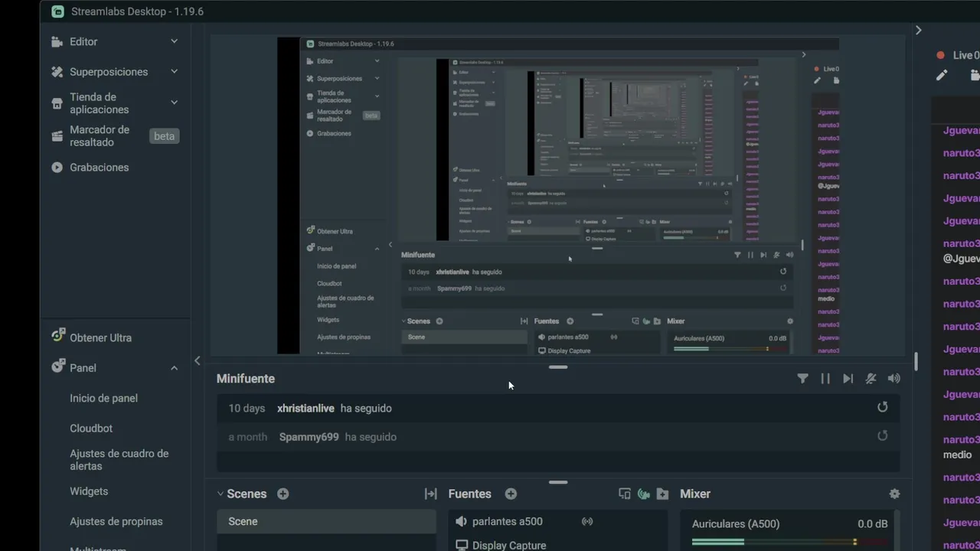Screen dimensions: 980x551
Task: Click the 0.0 dB level value
Action: tap(873, 524)
